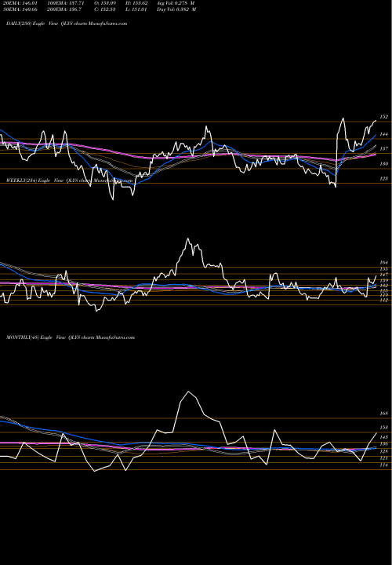The image size is (392, 565).
Task: Click the 114 price label on the monthly chart
Action: 384,465
